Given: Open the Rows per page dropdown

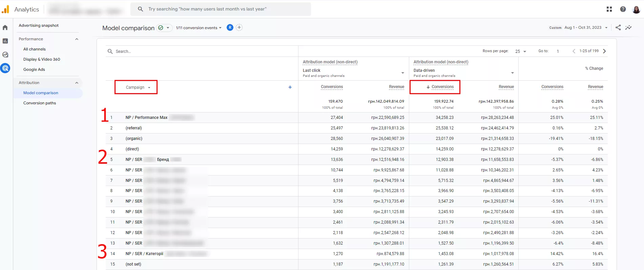Looking at the screenshot, I should (x=521, y=51).
